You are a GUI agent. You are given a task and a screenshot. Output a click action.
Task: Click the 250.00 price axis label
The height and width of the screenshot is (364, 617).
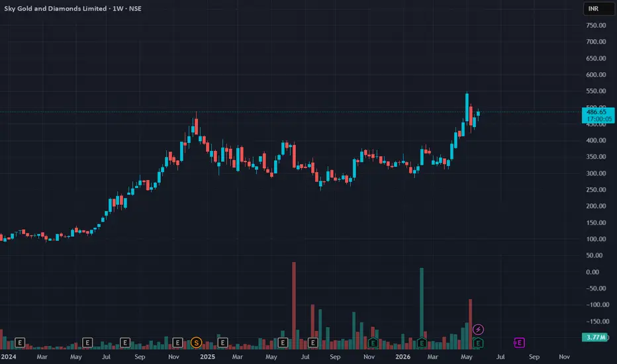(596, 190)
